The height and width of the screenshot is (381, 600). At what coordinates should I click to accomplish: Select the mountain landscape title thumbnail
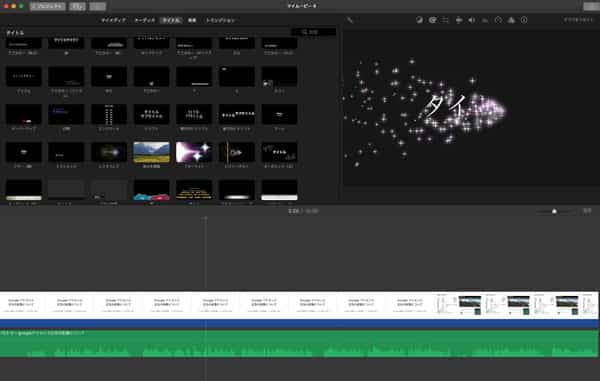pos(152,152)
